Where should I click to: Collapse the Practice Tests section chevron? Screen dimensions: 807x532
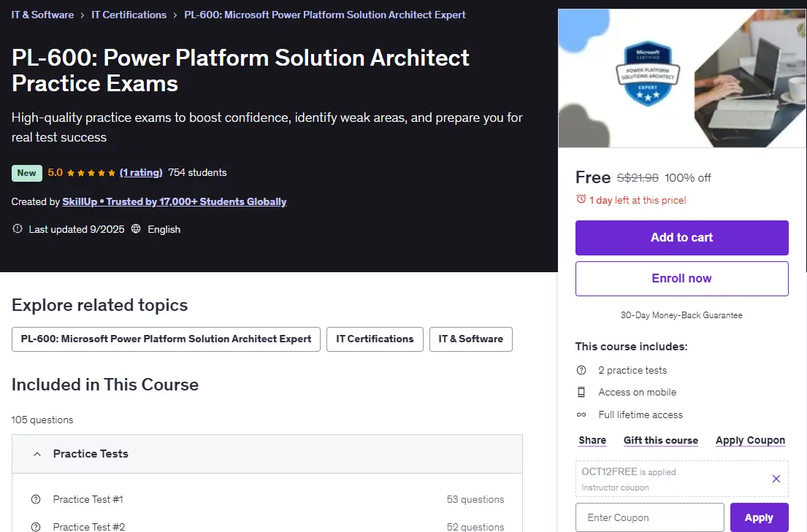point(37,454)
